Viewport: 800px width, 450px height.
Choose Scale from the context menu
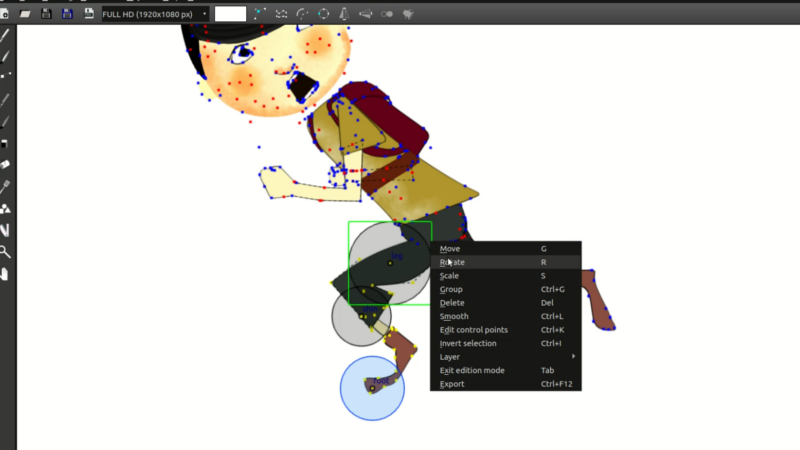(506, 276)
